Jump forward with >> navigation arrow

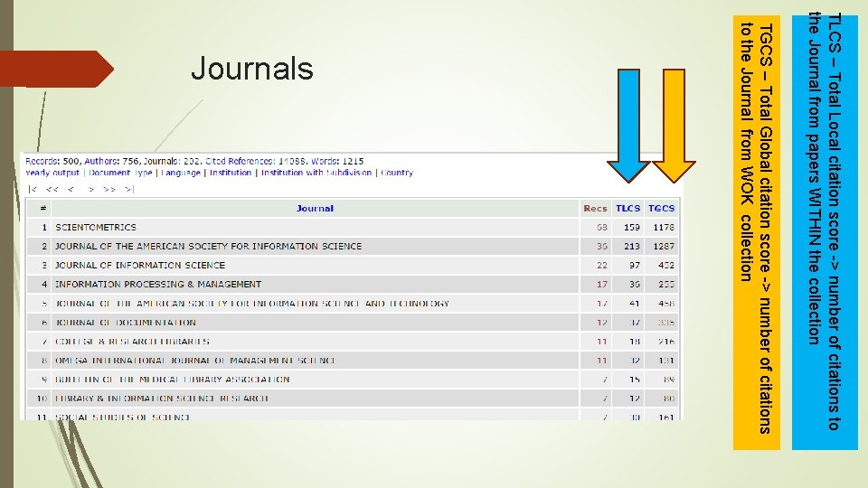point(109,189)
